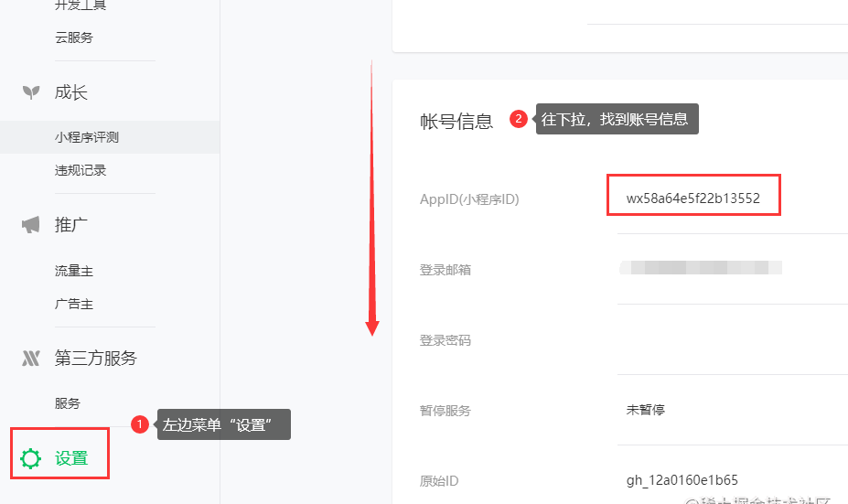Click the 成长 leaf icon
Screen dimensions: 848x504
point(31,92)
